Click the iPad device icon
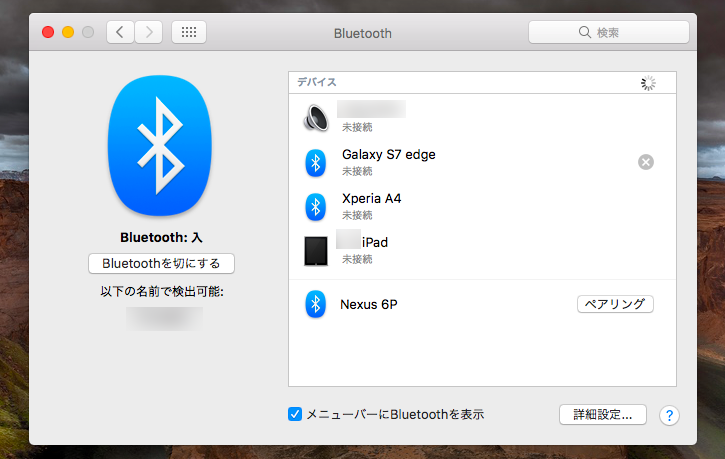Screen dimensions: 725x459 pyautogui.click(x=316, y=250)
